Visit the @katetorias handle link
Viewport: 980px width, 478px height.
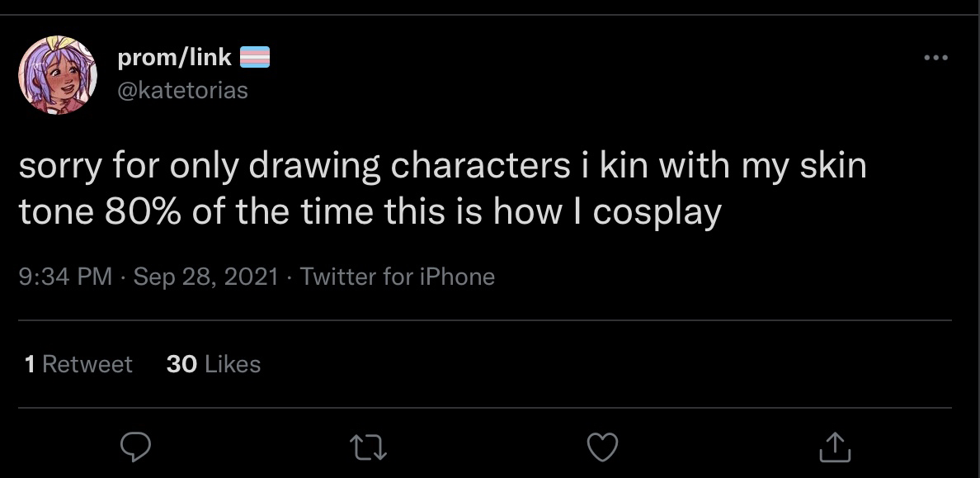(182, 91)
